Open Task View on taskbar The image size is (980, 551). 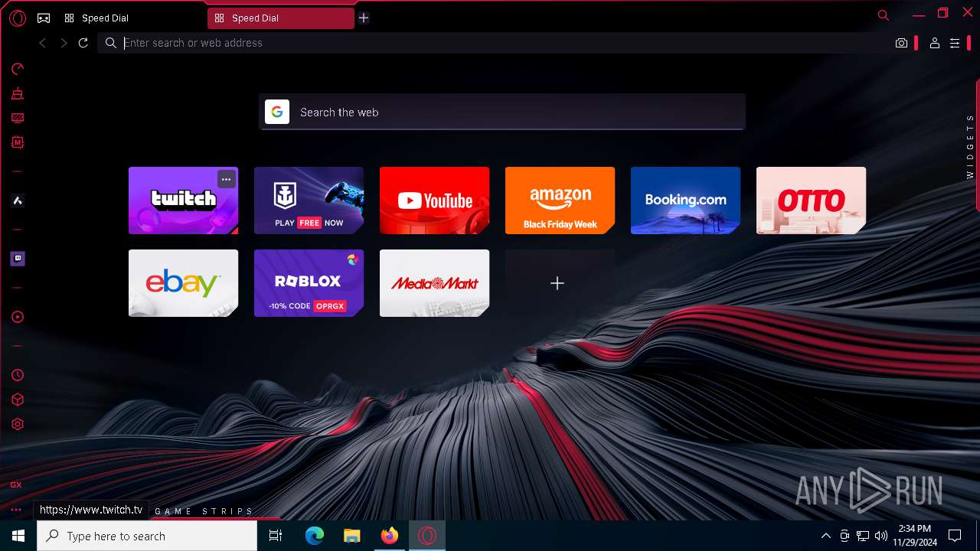click(x=276, y=536)
